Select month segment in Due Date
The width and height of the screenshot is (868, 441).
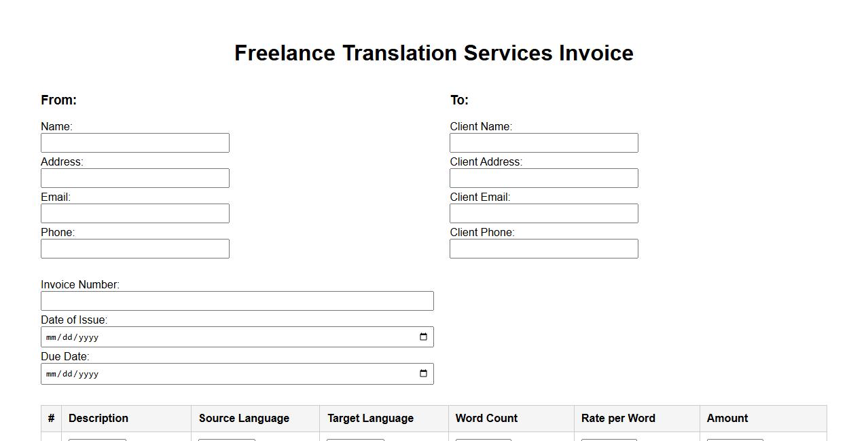coord(52,374)
